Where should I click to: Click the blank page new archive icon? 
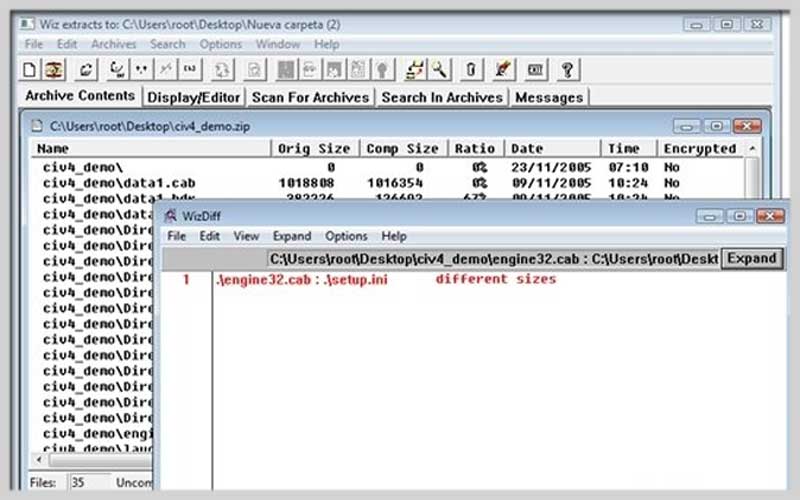point(30,69)
